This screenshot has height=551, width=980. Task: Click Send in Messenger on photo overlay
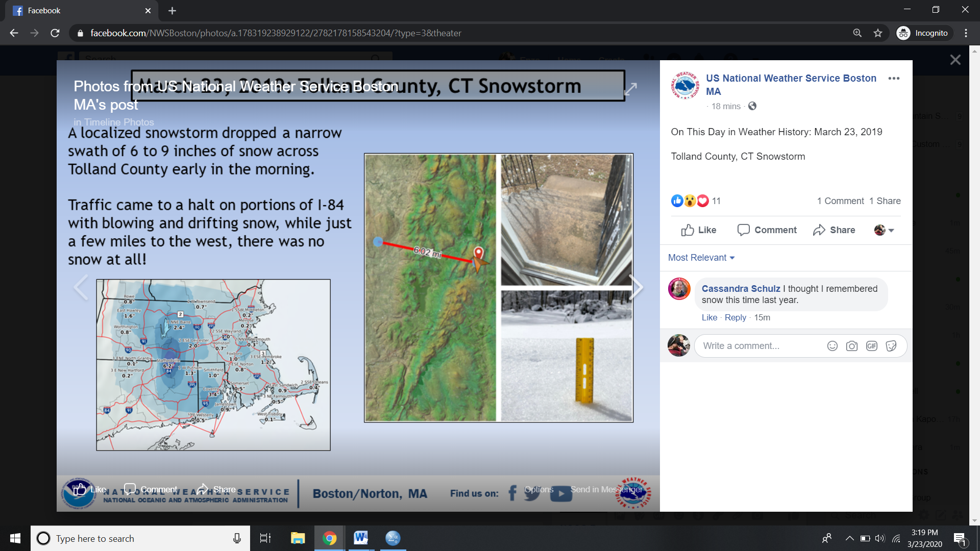(x=606, y=489)
